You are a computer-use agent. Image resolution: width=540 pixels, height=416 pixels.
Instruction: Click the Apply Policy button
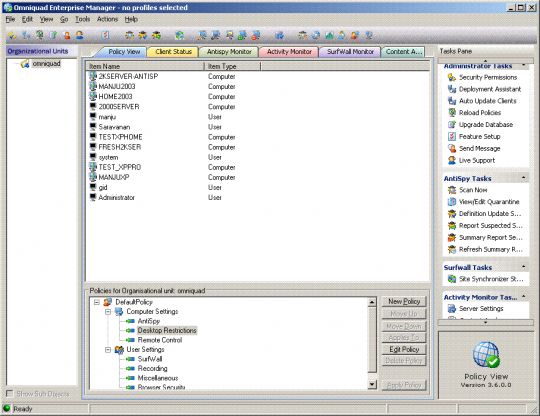[404, 385]
